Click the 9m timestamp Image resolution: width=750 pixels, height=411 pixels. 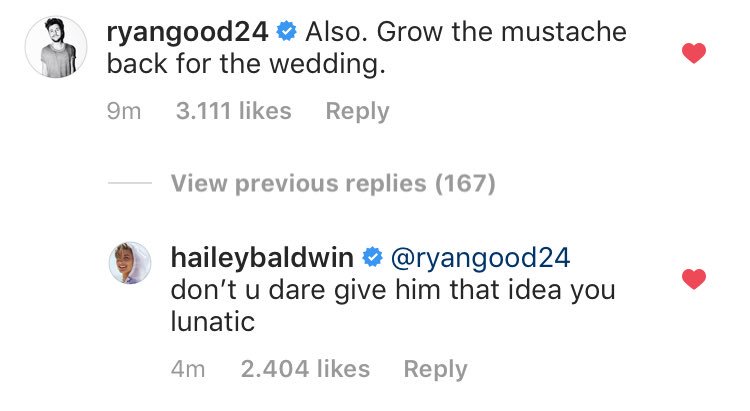(124, 112)
